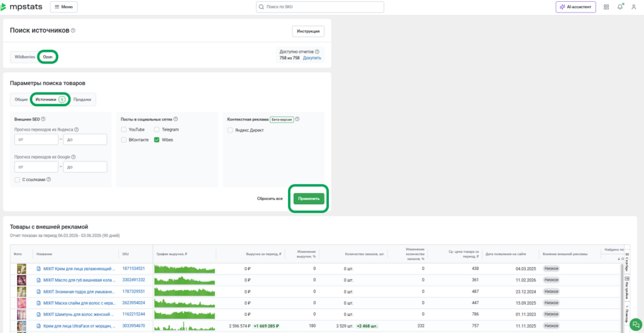Click Яндекс forecast 'от' field

(x=36, y=139)
